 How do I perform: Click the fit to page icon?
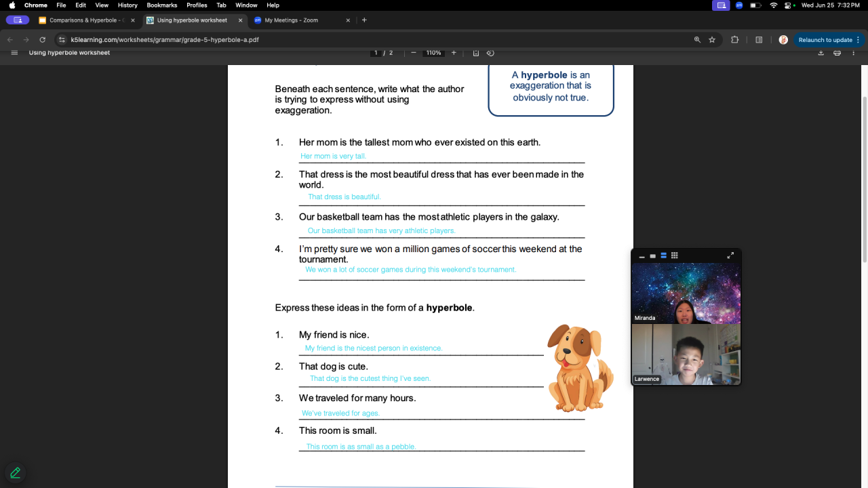(x=476, y=53)
